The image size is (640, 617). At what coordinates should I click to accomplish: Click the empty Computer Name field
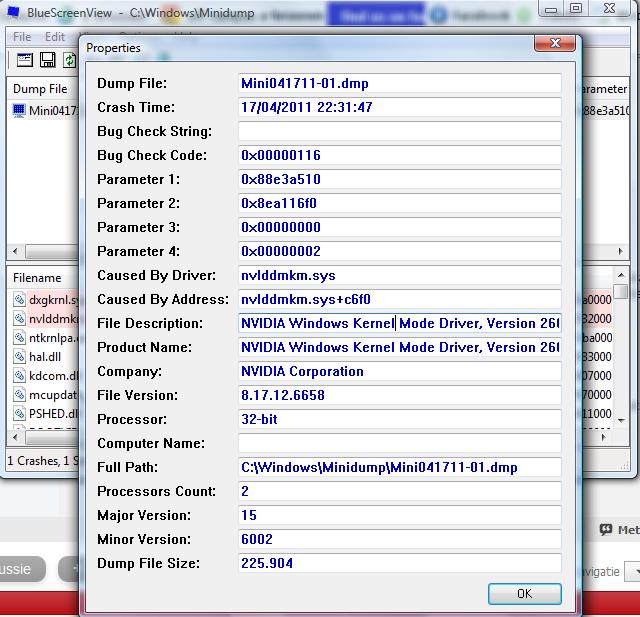(x=400, y=444)
